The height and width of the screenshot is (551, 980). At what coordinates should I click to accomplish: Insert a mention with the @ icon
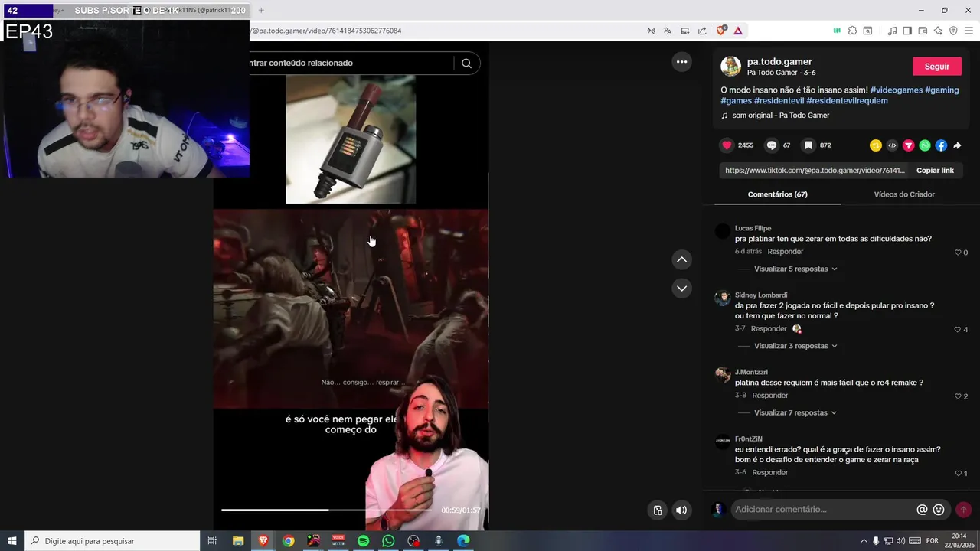(922, 510)
